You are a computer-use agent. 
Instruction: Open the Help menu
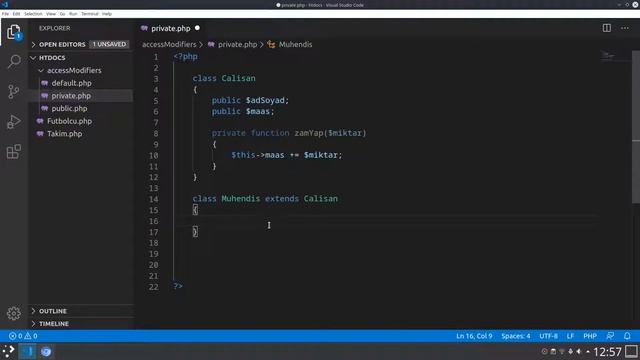click(x=107, y=14)
